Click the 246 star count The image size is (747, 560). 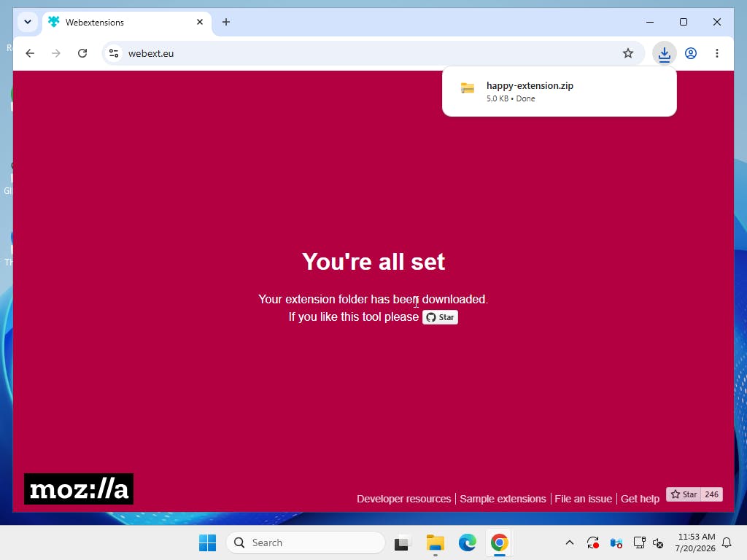[712, 494]
